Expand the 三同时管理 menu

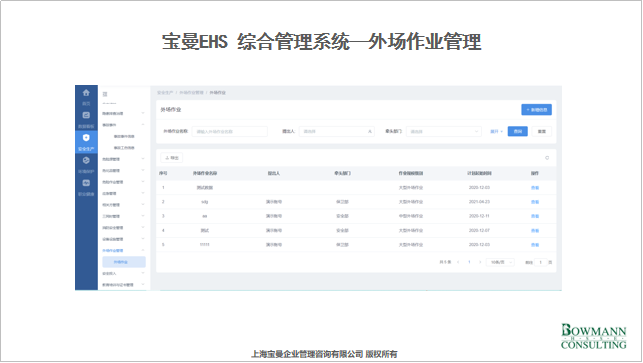tap(123, 216)
